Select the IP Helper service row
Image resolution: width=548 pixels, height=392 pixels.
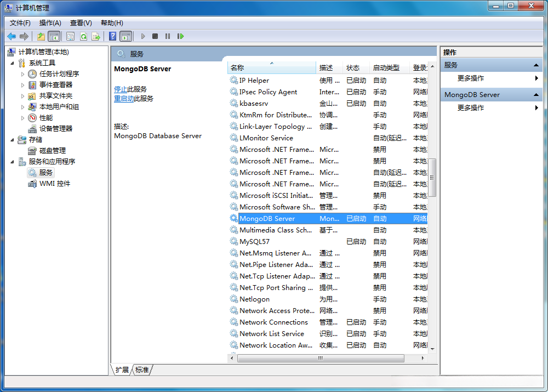pos(328,81)
